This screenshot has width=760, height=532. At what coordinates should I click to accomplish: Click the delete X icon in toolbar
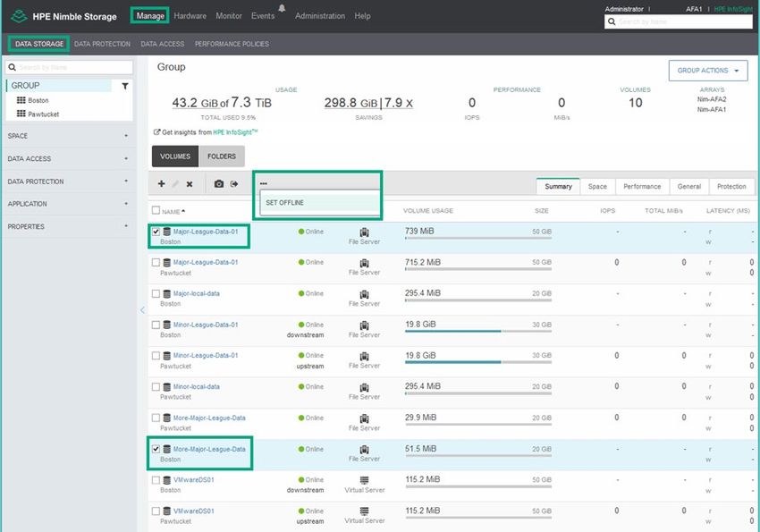pos(190,184)
